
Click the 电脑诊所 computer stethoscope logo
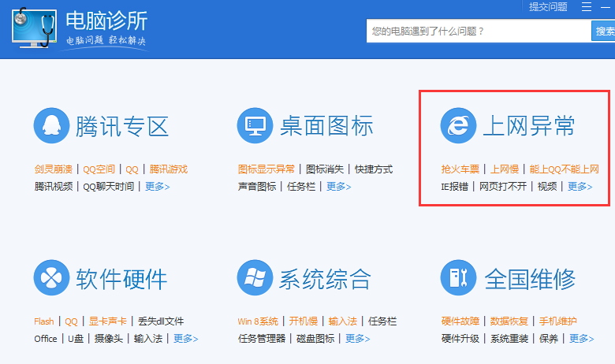[x=35, y=28]
